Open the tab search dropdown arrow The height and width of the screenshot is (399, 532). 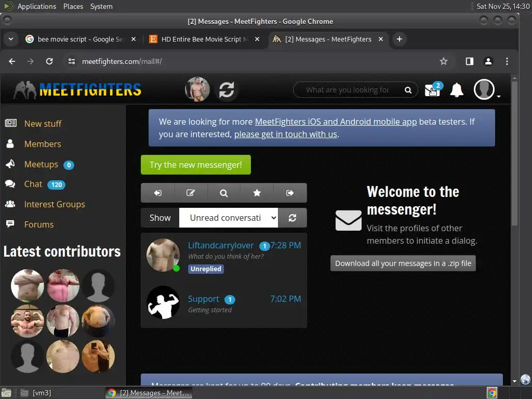click(11, 39)
